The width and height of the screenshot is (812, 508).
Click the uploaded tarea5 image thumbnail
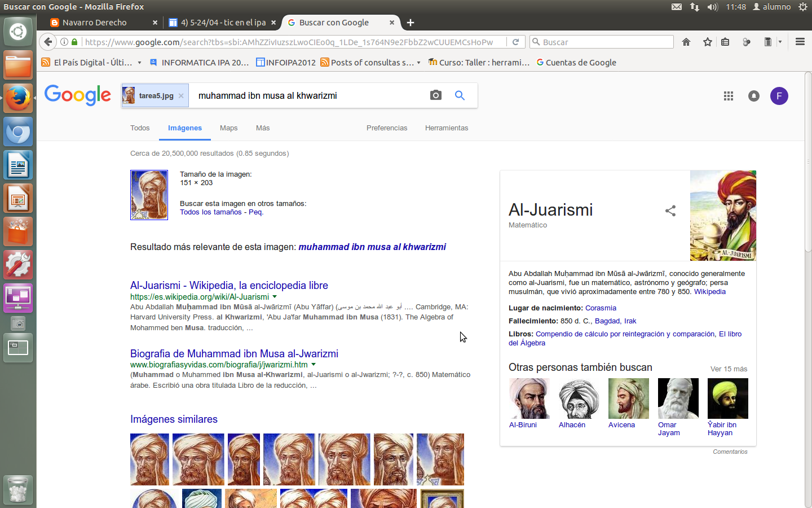point(149,195)
